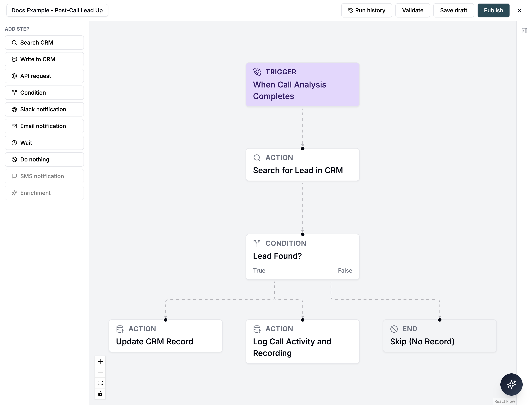The width and height of the screenshot is (532, 405).
Task: Click the prohibited icon on the Skip node
Action: coord(394,329)
